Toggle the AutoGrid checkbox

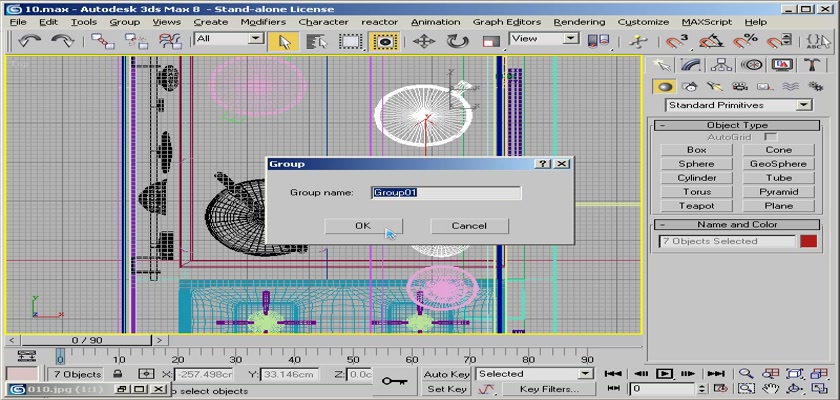[770, 136]
